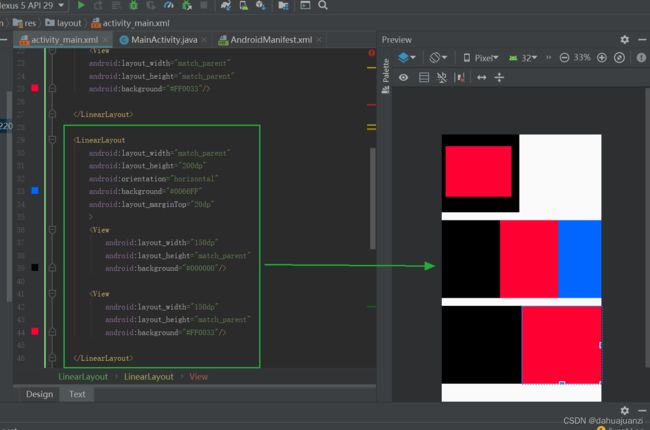Open the blue #0066FF gutter color swatch

[35, 191]
